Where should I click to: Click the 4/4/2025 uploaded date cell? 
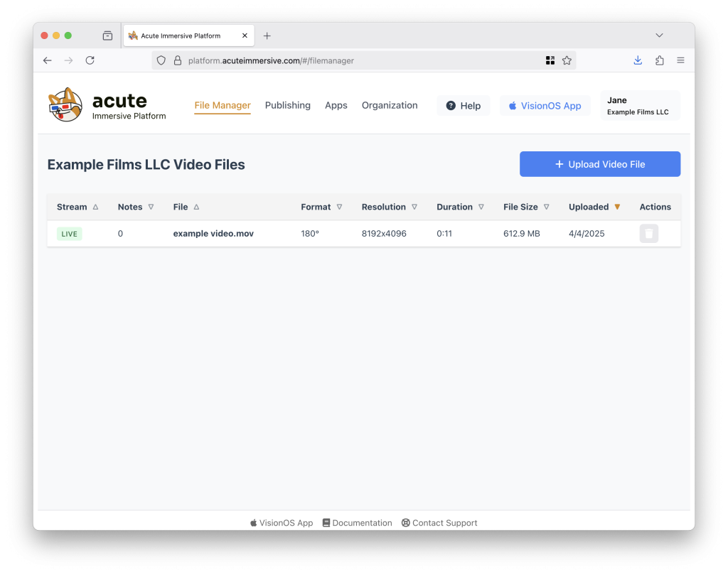click(x=587, y=234)
